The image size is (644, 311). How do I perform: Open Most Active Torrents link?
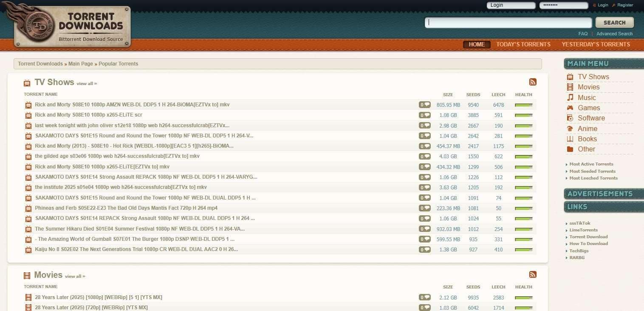coord(591,164)
